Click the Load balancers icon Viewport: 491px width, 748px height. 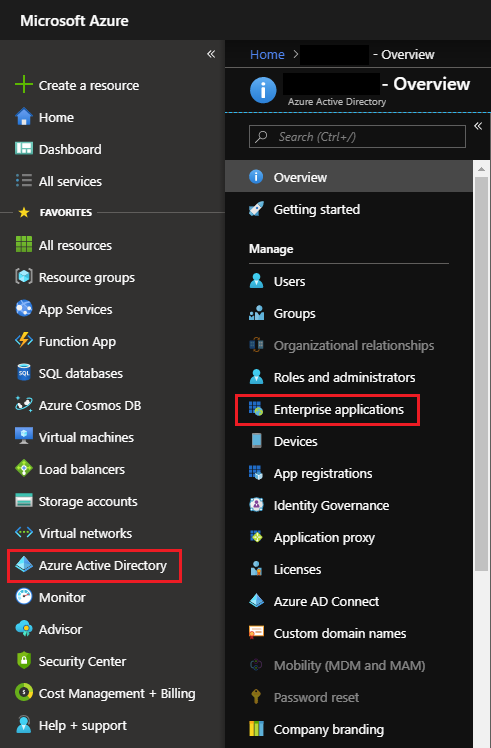coord(23,468)
